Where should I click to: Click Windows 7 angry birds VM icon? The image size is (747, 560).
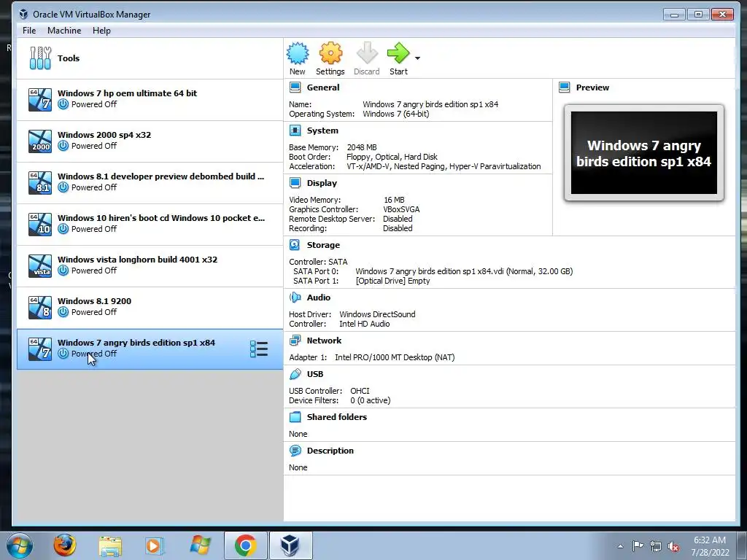pos(40,349)
